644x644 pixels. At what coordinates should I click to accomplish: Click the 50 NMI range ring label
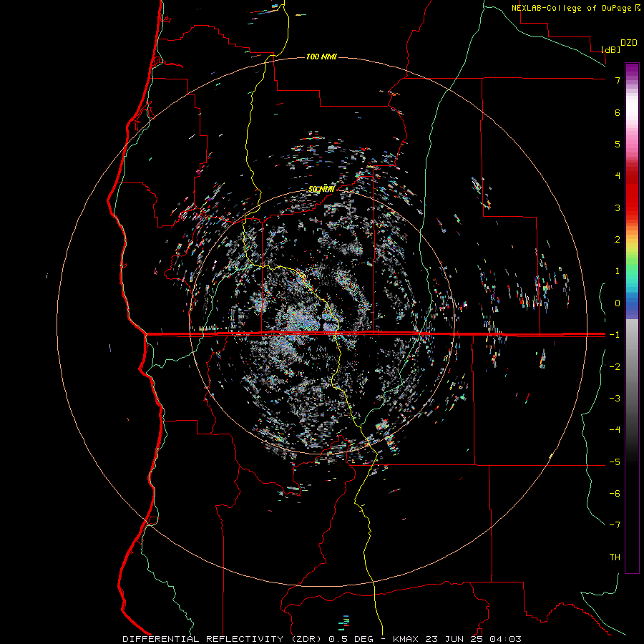point(321,189)
